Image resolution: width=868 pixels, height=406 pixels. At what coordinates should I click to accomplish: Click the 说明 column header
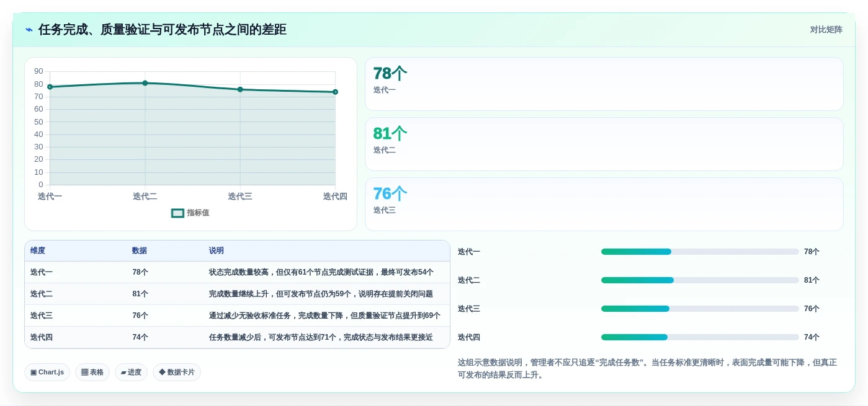217,251
